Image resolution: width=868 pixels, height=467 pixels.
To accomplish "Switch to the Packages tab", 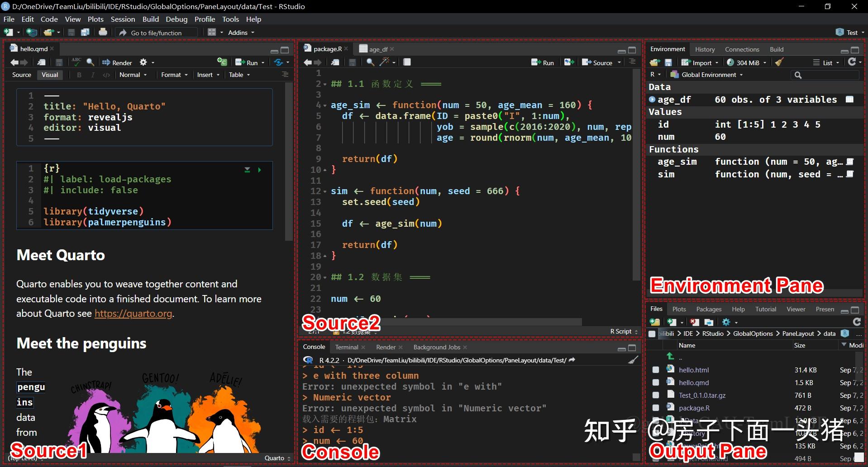I will click(708, 309).
